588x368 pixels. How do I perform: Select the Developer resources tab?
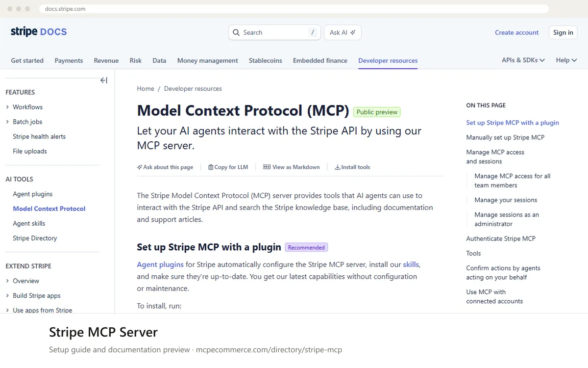pyautogui.click(x=388, y=61)
